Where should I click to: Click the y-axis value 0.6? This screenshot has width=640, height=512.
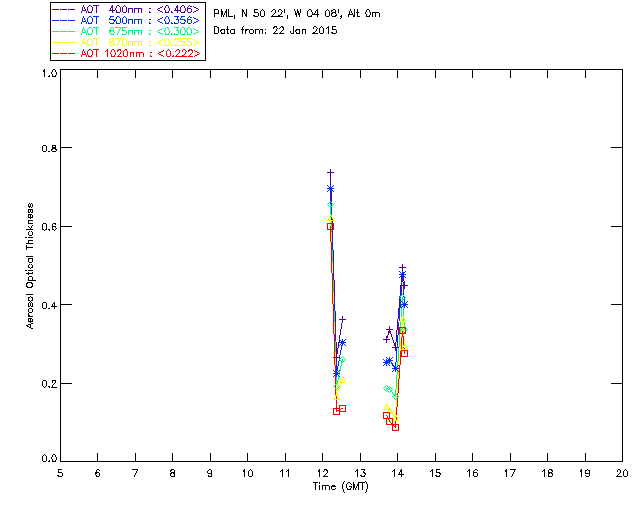(49, 227)
